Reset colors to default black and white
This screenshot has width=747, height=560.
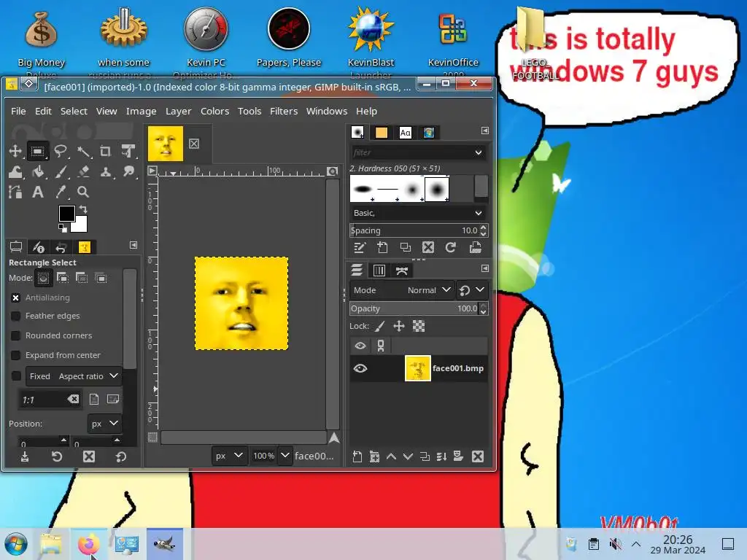tap(63, 228)
